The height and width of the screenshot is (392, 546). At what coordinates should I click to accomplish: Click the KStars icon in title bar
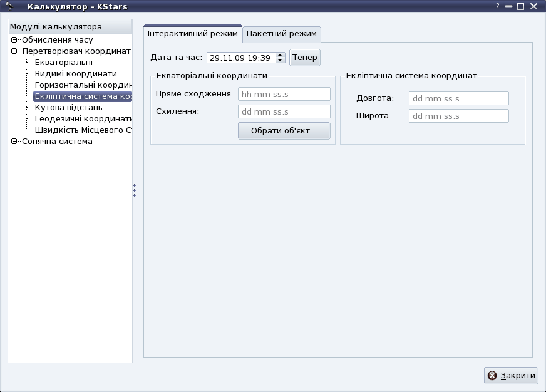pyautogui.click(x=9, y=7)
